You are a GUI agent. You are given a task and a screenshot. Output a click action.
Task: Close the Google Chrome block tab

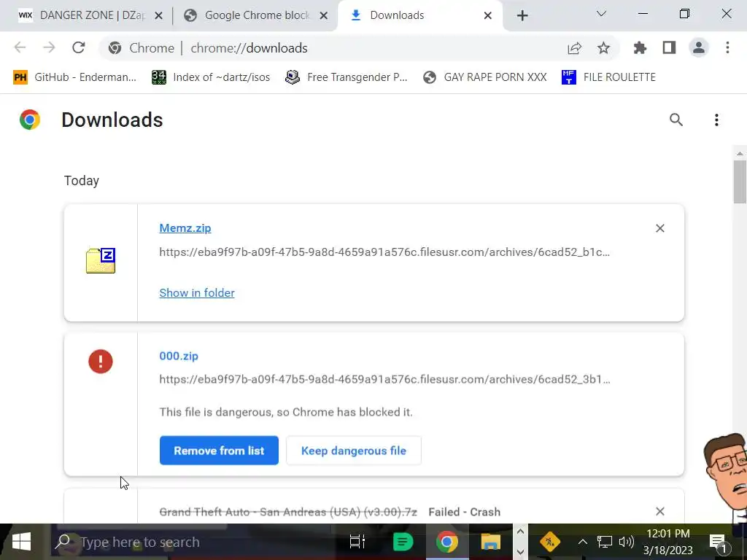point(323,16)
